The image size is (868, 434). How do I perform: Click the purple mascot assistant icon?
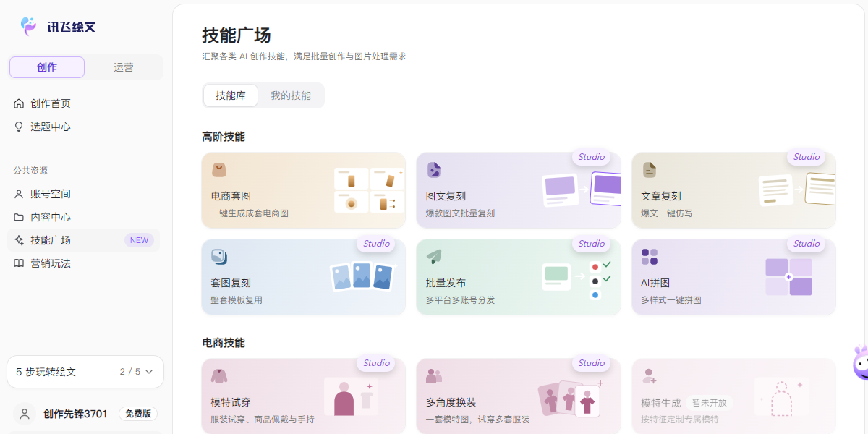(860, 362)
